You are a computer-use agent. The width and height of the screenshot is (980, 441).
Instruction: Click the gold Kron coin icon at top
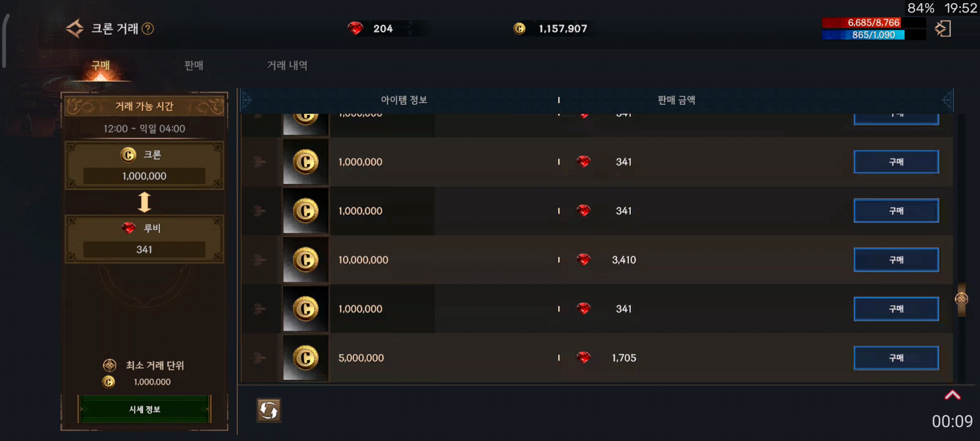point(519,29)
